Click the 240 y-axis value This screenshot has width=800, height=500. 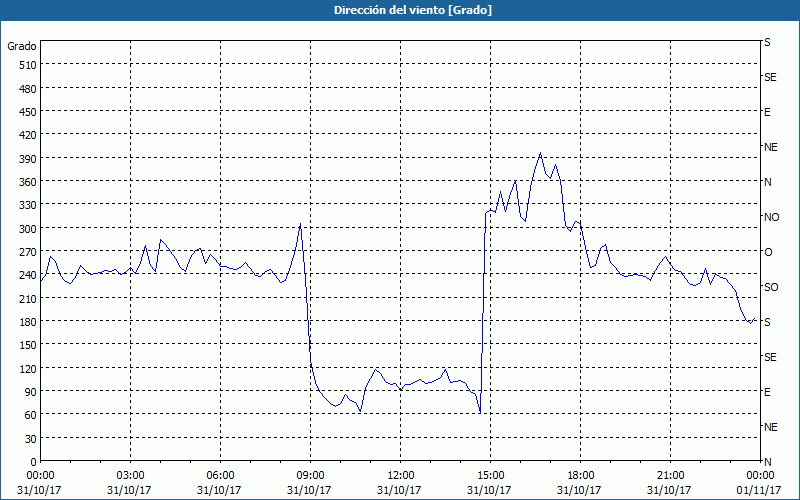click(28, 274)
